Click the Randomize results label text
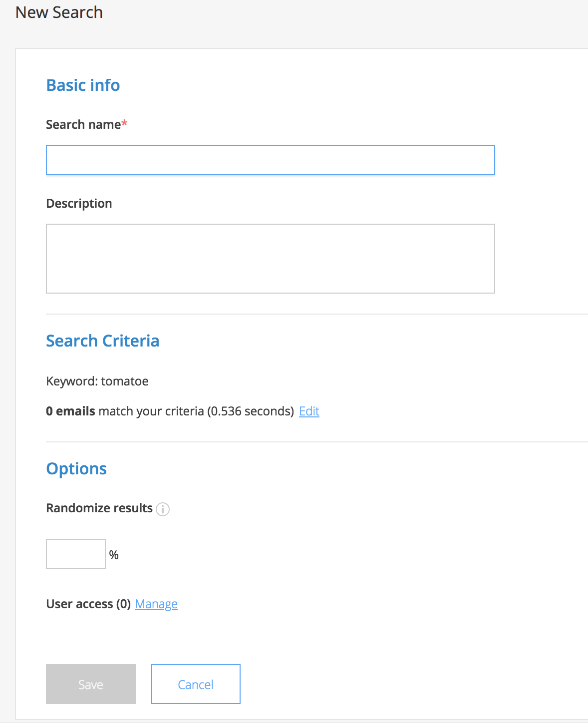 (x=99, y=508)
